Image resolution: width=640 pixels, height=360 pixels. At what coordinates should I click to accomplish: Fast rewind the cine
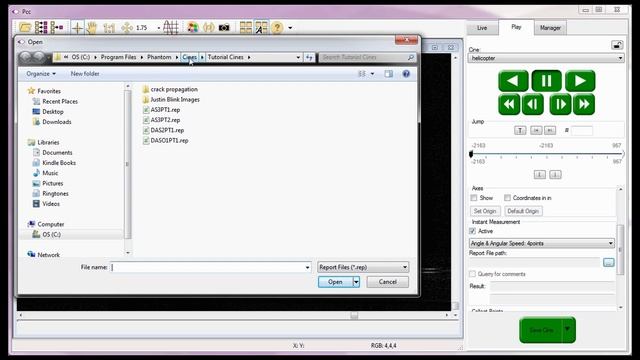point(509,104)
